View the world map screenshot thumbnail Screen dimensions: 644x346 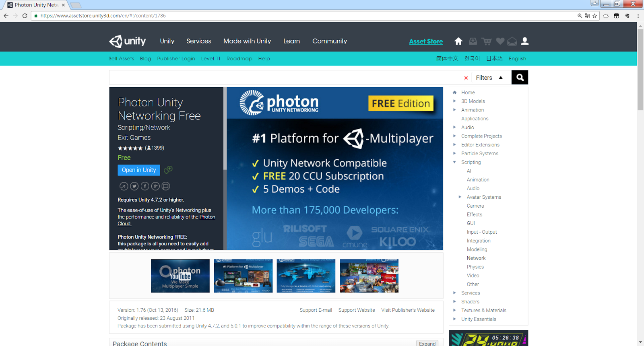(x=306, y=276)
